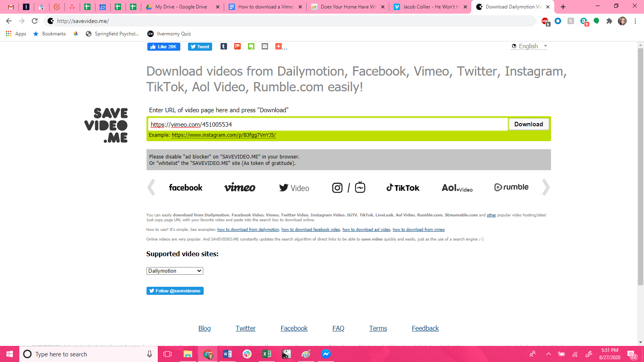Click the Facebook Like 20K button

point(164,47)
